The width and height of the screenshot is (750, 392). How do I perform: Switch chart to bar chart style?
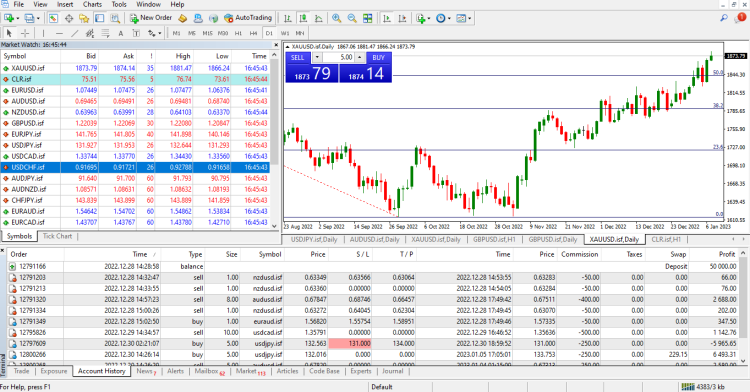[287, 18]
